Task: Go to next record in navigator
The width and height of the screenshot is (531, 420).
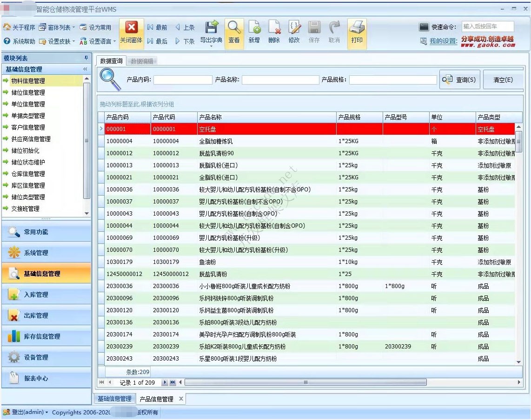Action: [165, 382]
